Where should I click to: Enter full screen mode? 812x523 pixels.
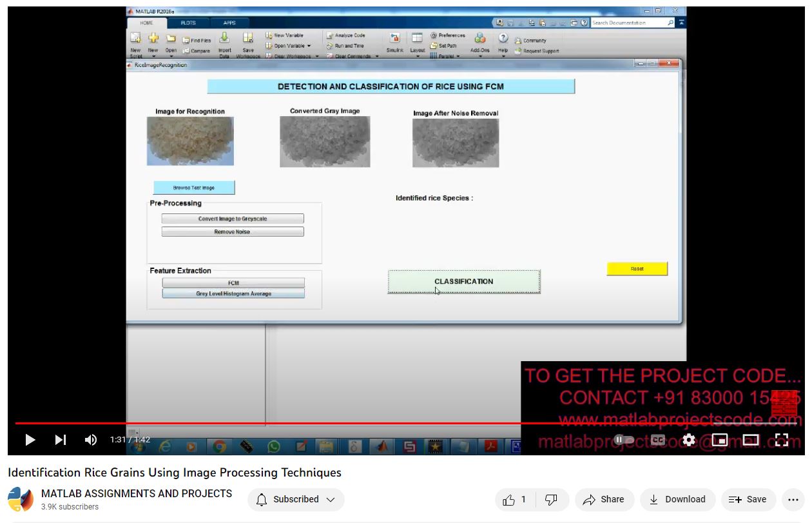(782, 440)
